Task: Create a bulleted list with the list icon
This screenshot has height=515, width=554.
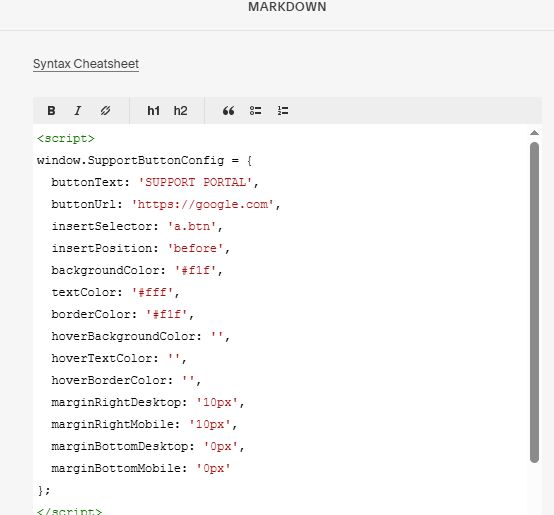Action: click(x=255, y=111)
